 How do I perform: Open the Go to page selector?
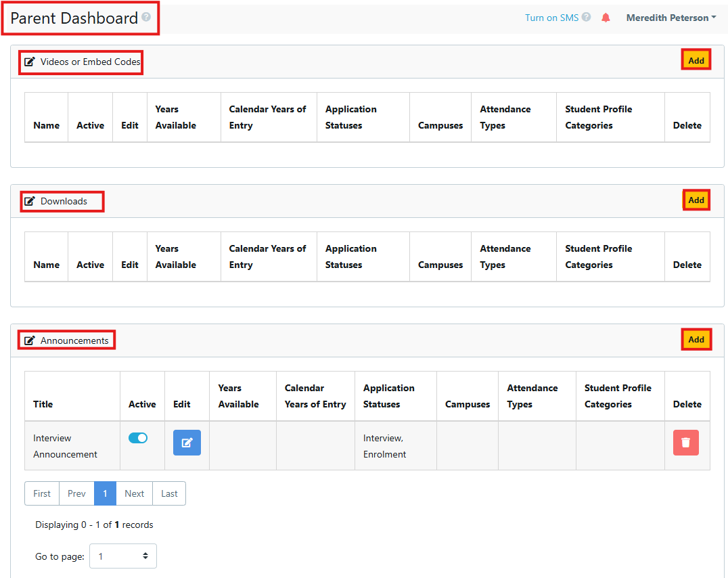coord(122,556)
